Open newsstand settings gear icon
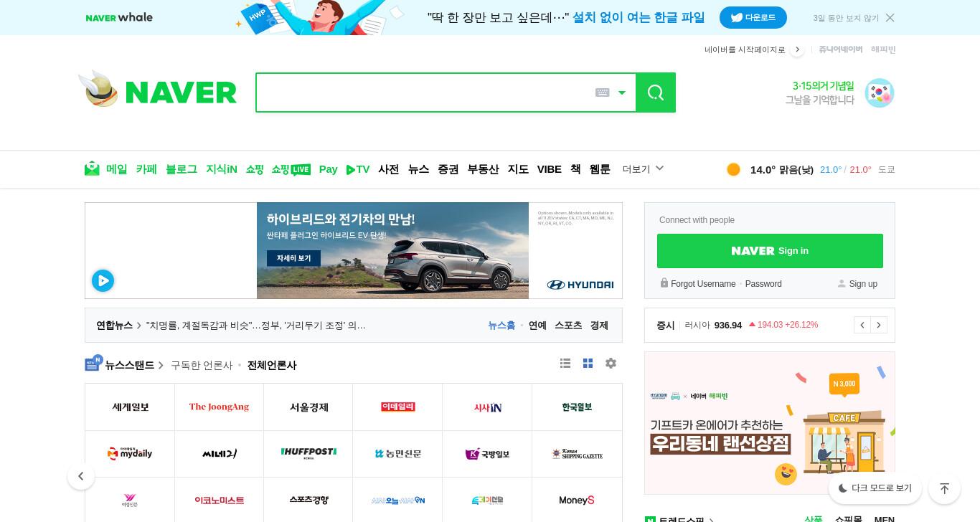This screenshot has height=522, width=980. point(611,364)
